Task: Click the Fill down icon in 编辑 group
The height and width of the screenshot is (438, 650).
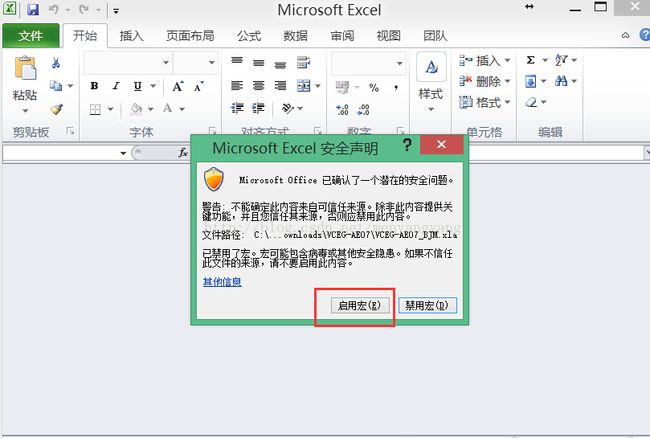Action: (x=531, y=81)
